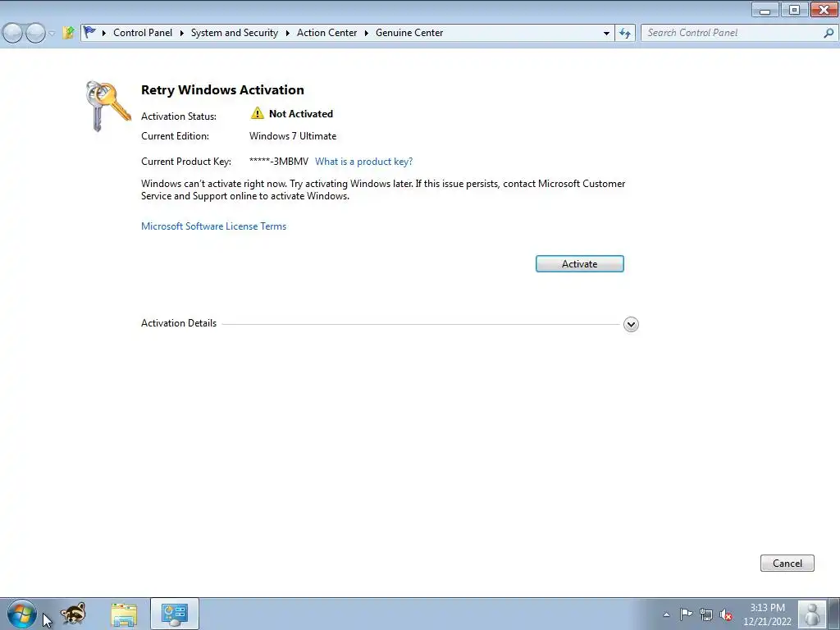The height and width of the screenshot is (630, 840).
Task: Open Action Center flag in tray
Action: pos(686,614)
